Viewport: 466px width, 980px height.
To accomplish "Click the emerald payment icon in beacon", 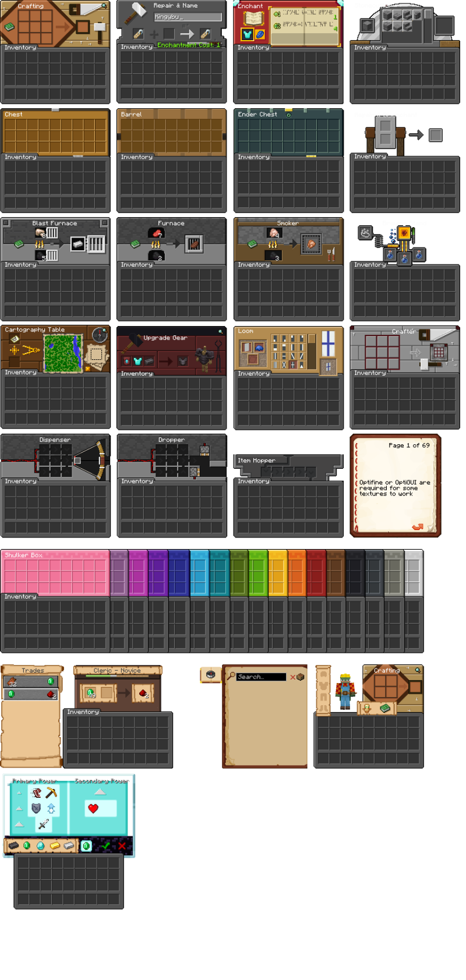I will (x=27, y=845).
